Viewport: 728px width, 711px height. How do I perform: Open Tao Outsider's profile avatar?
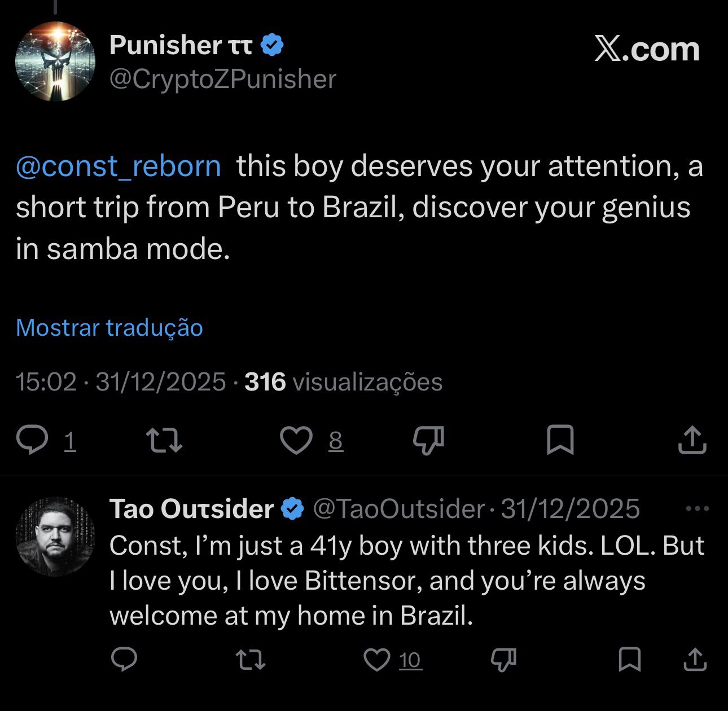(55, 536)
